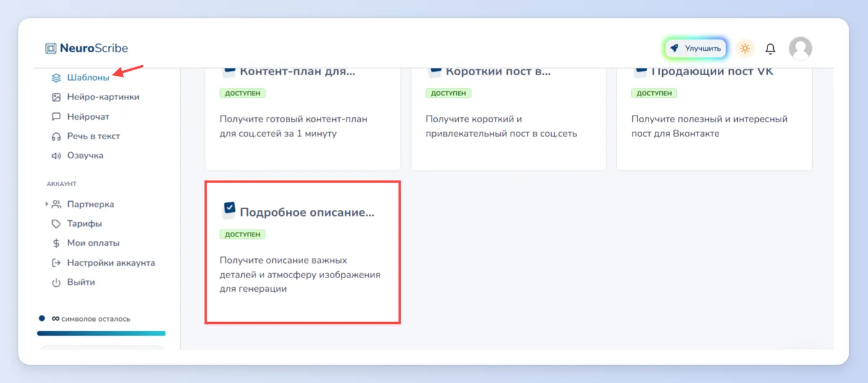Click the power icon for Выйти

pyautogui.click(x=56, y=282)
